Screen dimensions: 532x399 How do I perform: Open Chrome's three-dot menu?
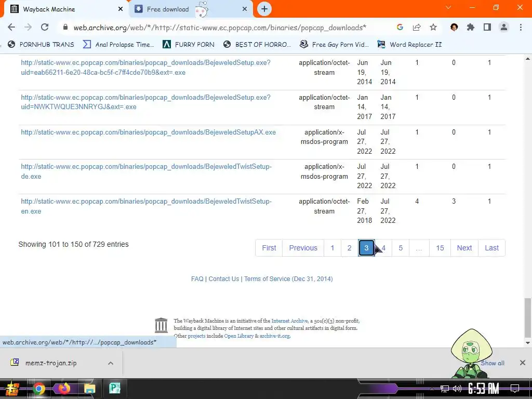(x=521, y=27)
